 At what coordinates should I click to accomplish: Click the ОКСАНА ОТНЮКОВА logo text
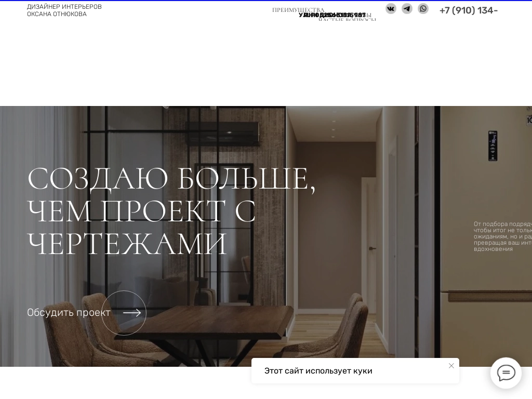tap(57, 14)
